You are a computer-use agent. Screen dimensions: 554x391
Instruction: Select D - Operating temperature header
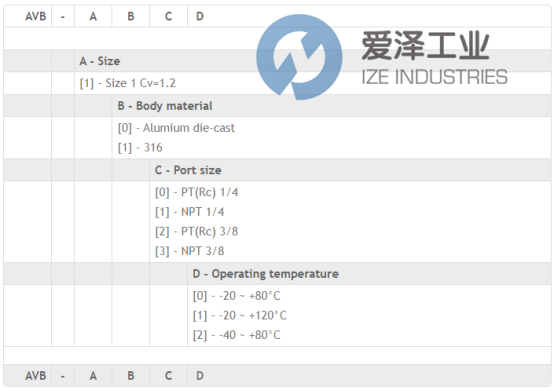(266, 274)
